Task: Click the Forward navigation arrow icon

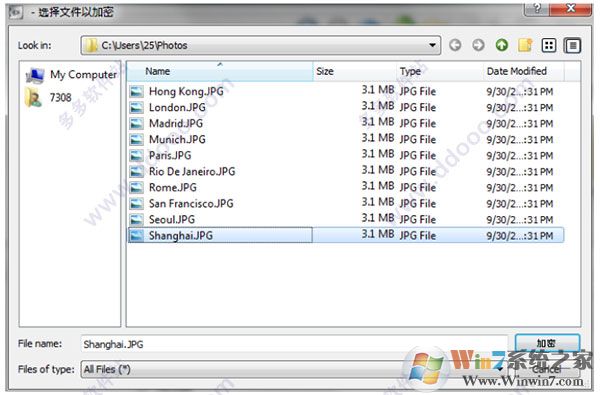Action: (478, 45)
